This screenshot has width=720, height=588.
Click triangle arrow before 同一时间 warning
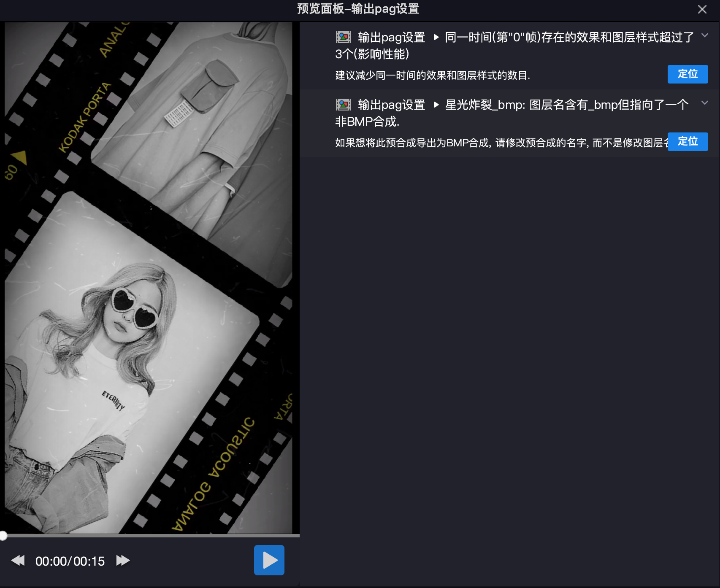(436, 37)
